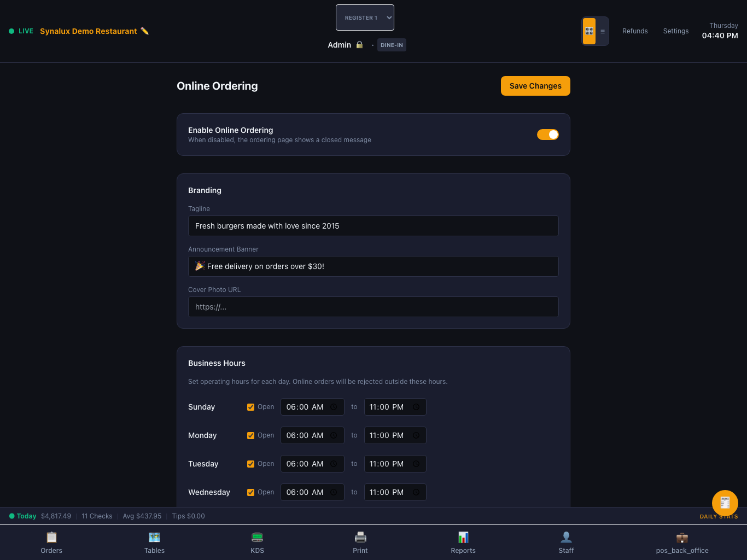Open the Daily Stats floating receipt button
This screenshot has width=747, height=560.
(725, 503)
